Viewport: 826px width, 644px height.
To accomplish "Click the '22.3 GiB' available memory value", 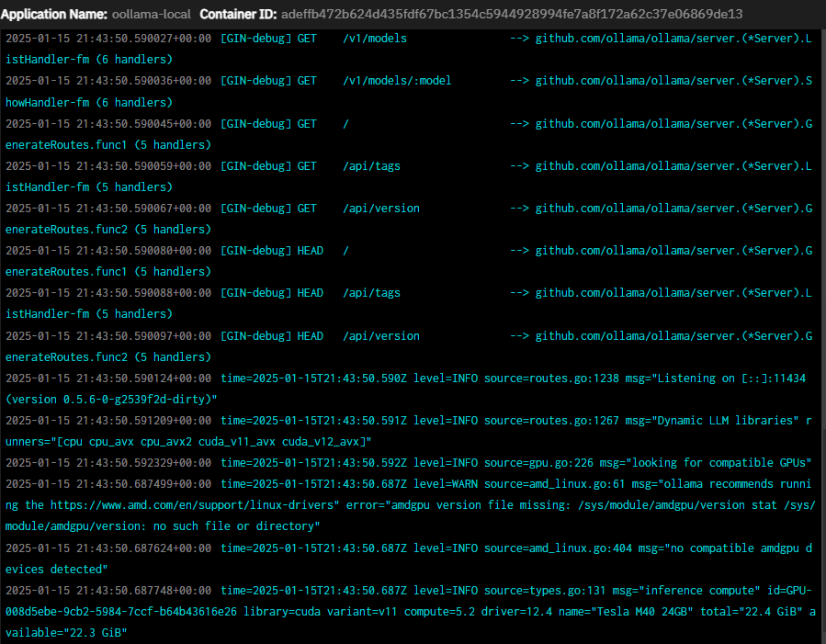I will (96, 633).
